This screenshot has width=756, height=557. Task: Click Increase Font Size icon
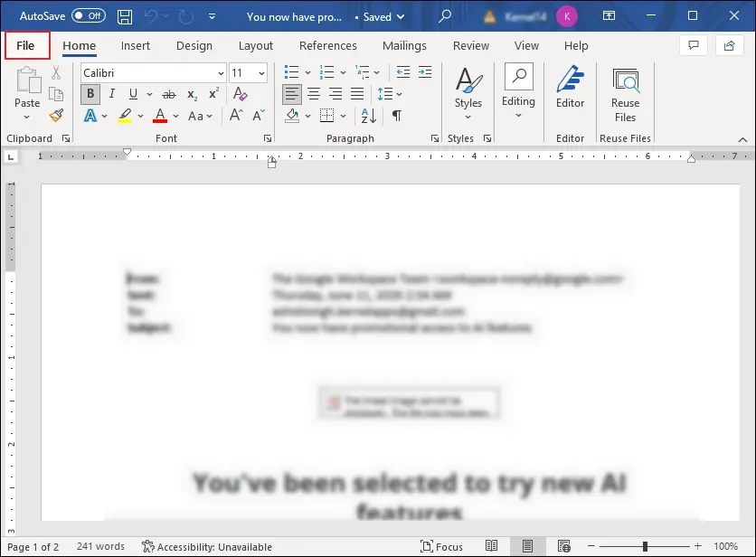point(236,116)
